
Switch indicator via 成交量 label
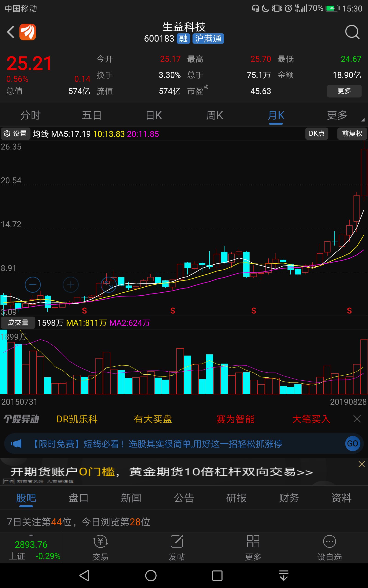click(x=18, y=323)
